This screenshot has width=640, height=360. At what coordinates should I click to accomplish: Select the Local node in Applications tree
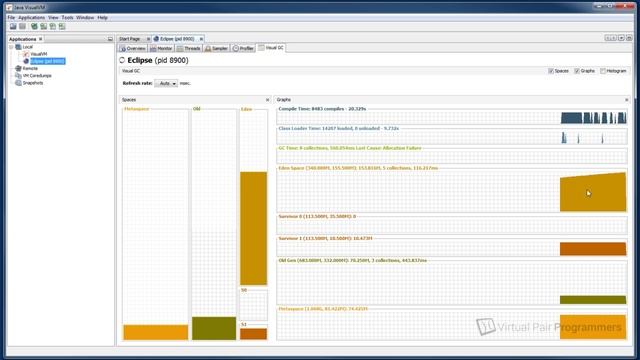click(27, 47)
